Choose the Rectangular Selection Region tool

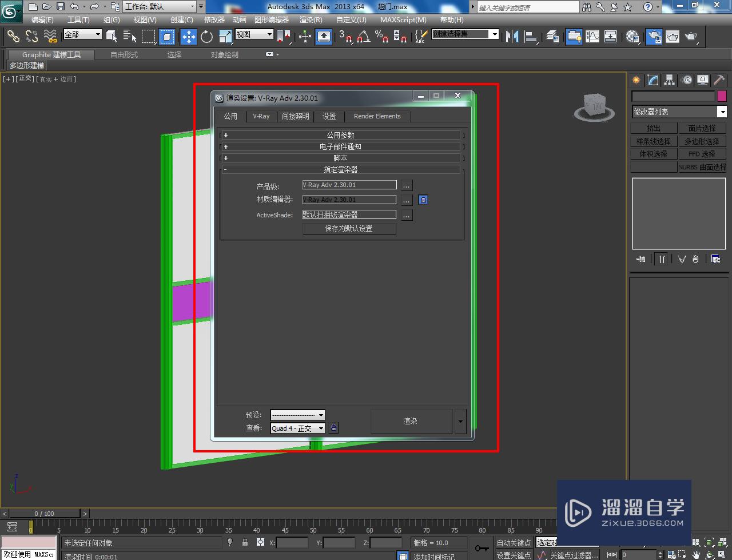click(x=149, y=36)
